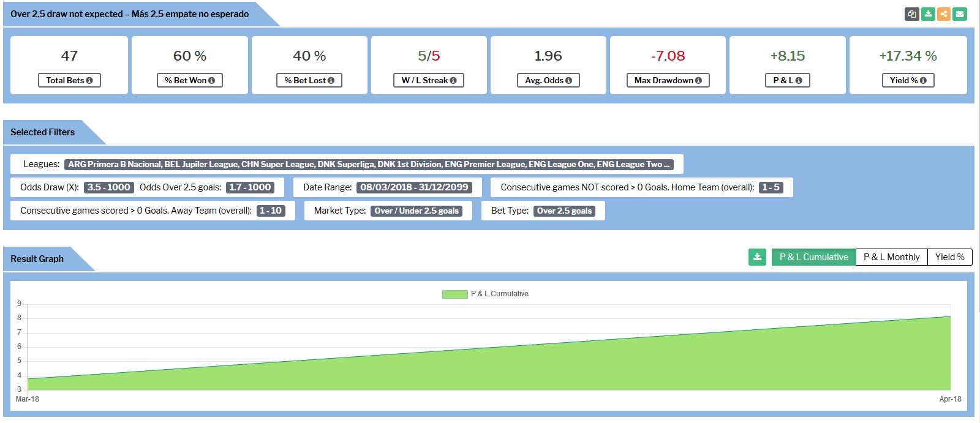Click the 47 total bets value
980x423 pixels.
69,56
